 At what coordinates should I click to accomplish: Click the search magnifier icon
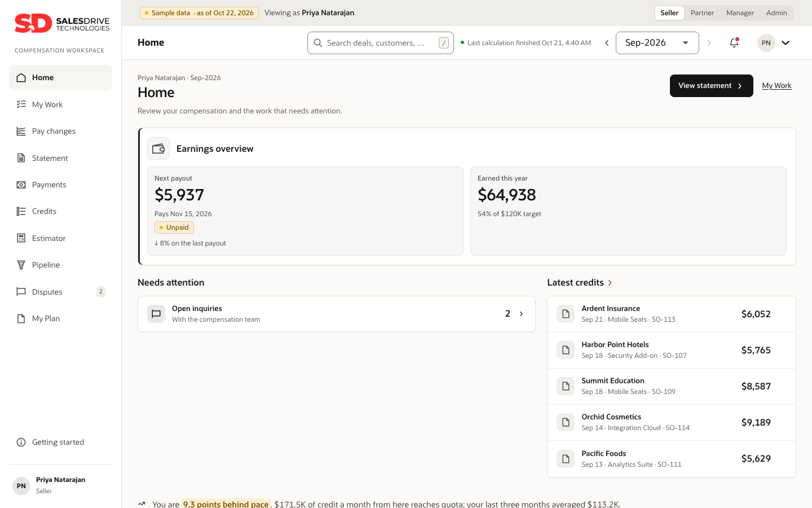[x=318, y=43]
